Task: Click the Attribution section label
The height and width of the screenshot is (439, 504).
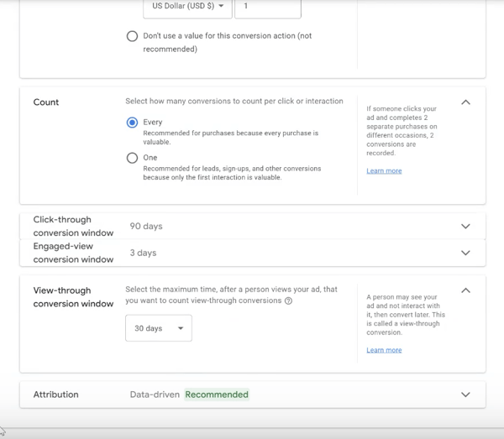Action: pos(55,395)
